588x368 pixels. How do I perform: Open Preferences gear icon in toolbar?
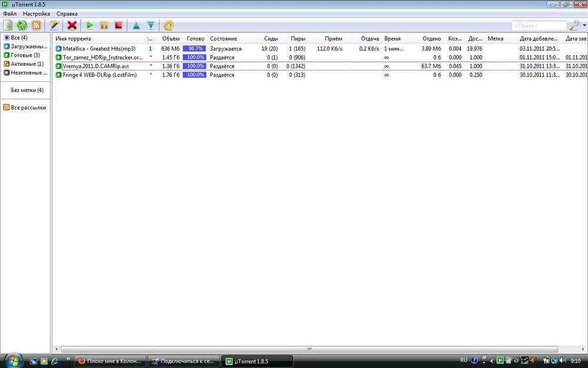pyautogui.click(x=169, y=25)
